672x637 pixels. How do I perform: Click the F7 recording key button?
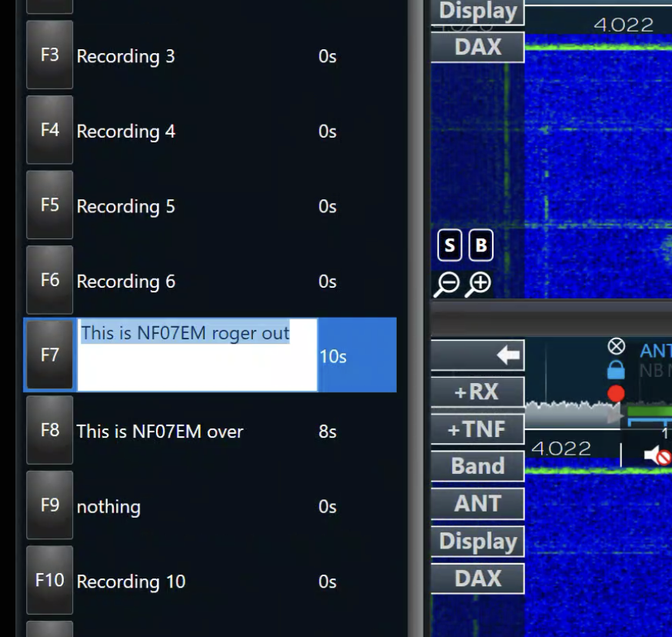click(x=50, y=355)
